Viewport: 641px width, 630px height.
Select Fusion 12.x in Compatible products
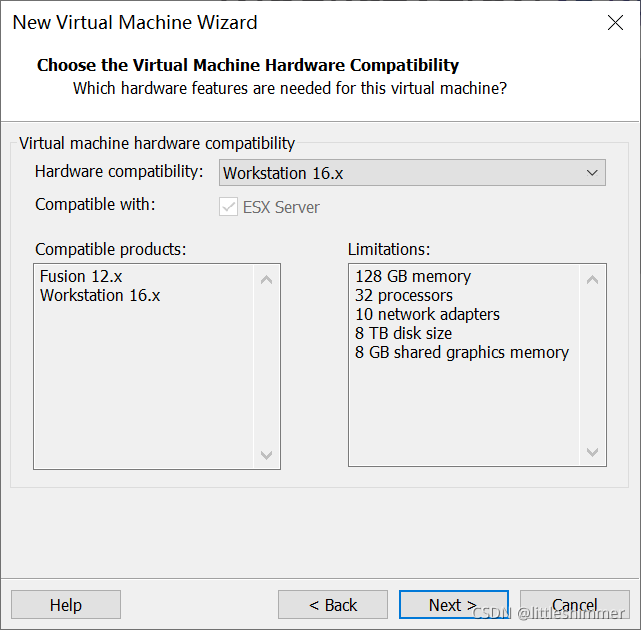(x=81, y=277)
